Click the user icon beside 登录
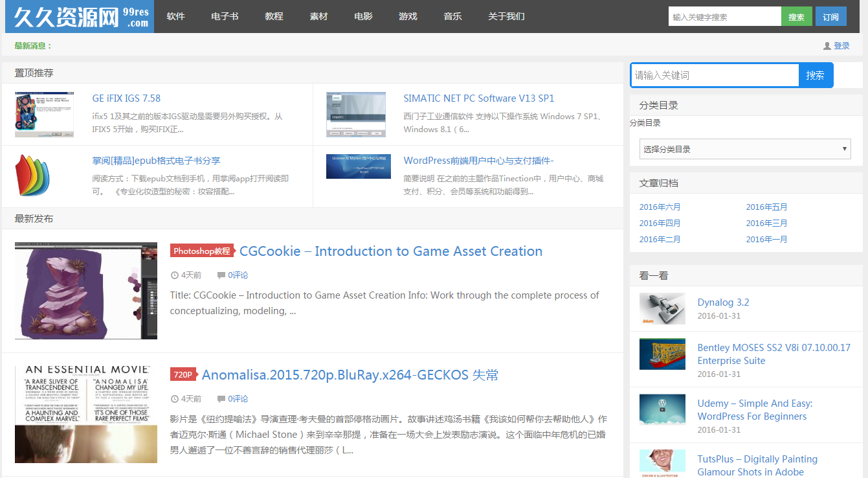This screenshot has height=478, width=868. pos(827,46)
